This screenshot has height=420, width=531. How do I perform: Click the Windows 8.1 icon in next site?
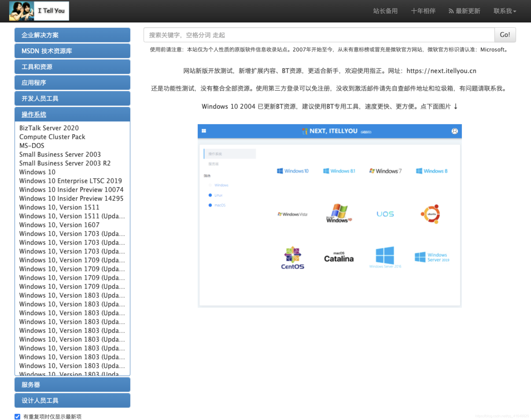coord(339,171)
